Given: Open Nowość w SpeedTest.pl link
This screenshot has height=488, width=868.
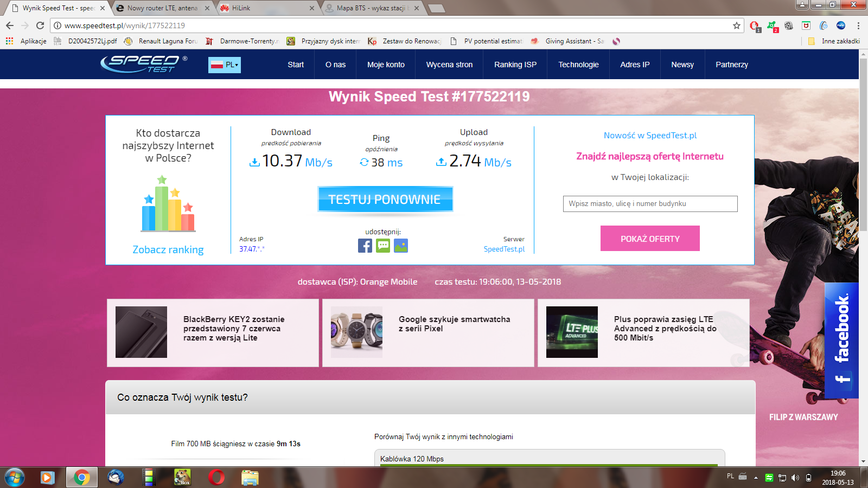Looking at the screenshot, I should 650,136.
